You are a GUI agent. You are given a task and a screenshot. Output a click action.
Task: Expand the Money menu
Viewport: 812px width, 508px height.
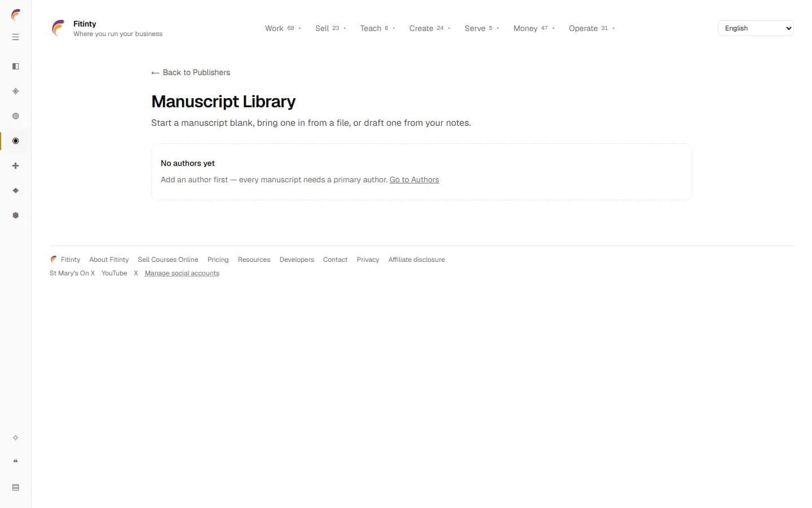point(534,28)
